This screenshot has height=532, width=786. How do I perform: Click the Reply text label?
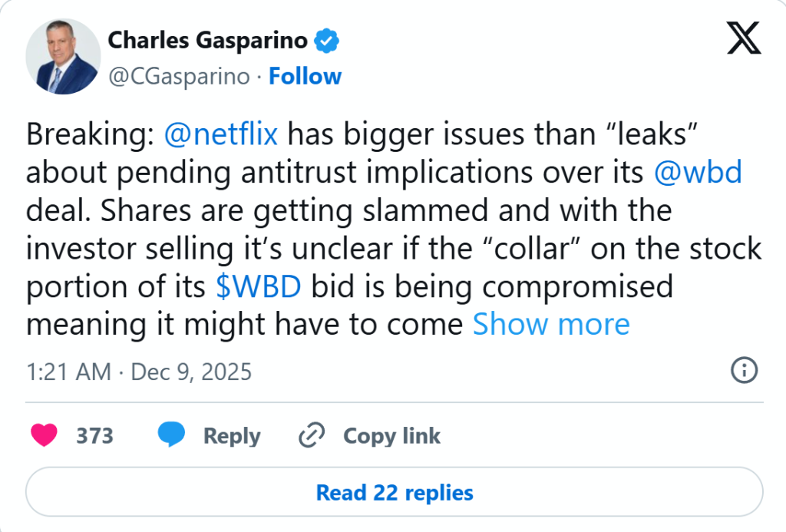pos(231,436)
